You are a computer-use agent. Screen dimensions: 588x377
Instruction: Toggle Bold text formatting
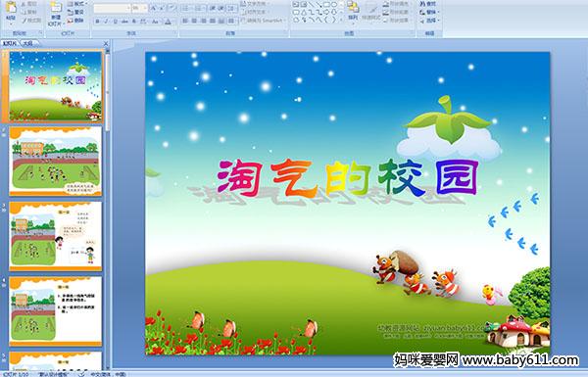click(97, 22)
